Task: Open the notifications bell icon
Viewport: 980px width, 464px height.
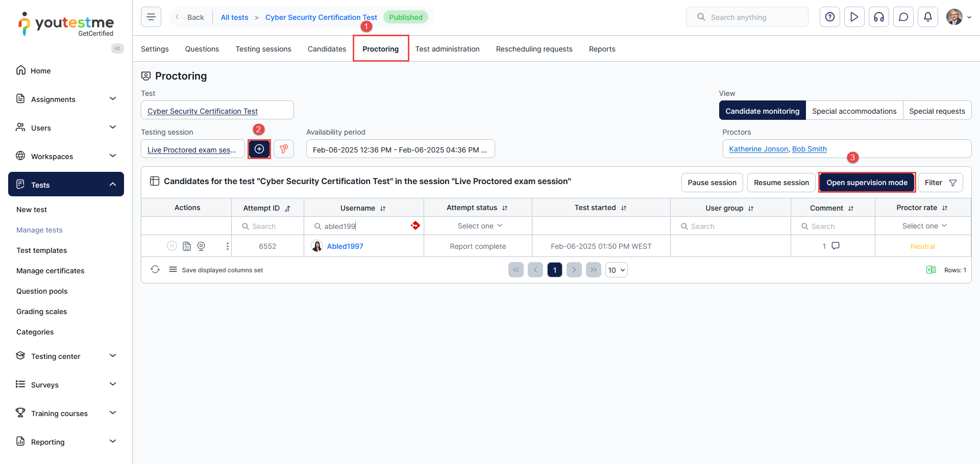Action: point(927,17)
